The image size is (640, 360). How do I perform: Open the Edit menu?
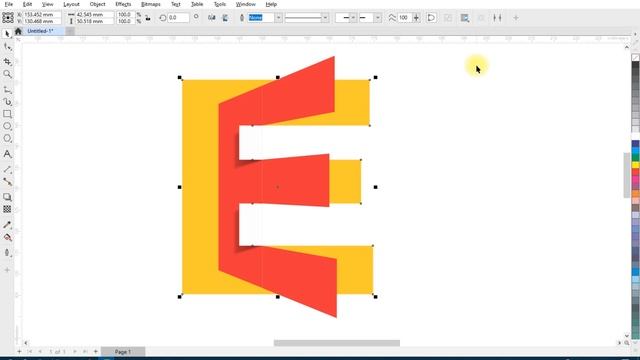tap(27, 4)
